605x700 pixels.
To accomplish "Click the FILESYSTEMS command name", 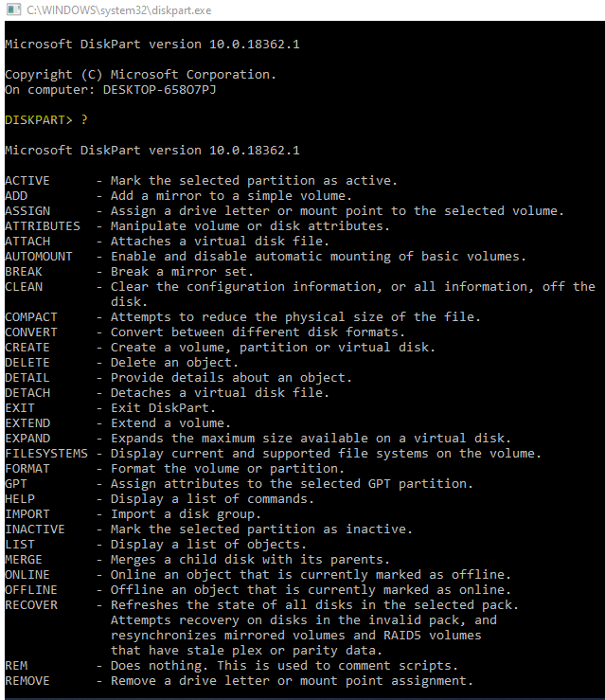I will coord(46,454).
